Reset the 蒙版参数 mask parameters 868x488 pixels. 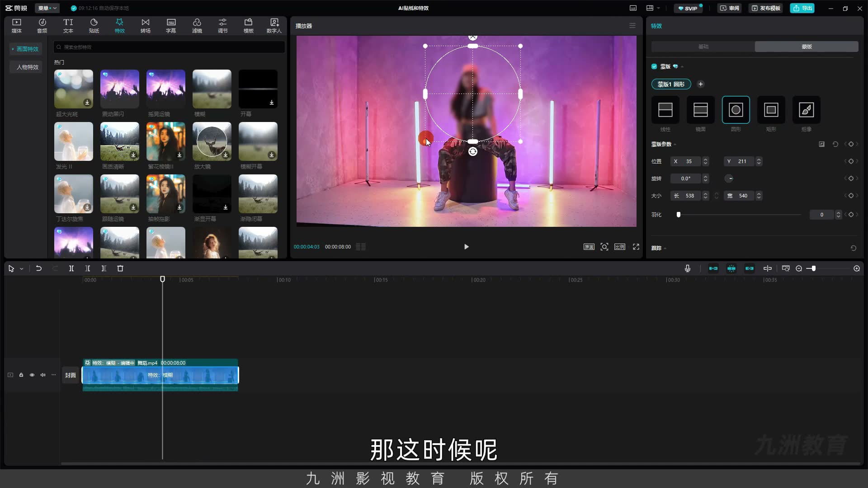coord(835,144)
